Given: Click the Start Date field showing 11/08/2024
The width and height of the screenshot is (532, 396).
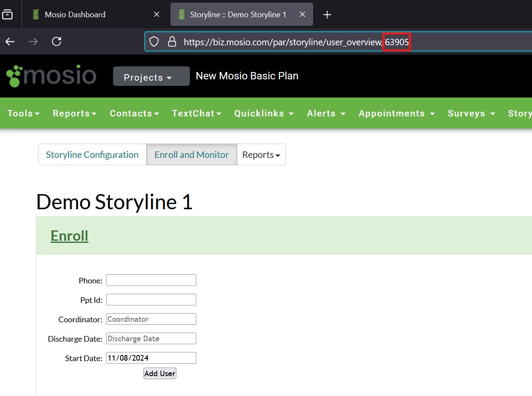Looking at the screenshot, I should click(x=151, y=358).
